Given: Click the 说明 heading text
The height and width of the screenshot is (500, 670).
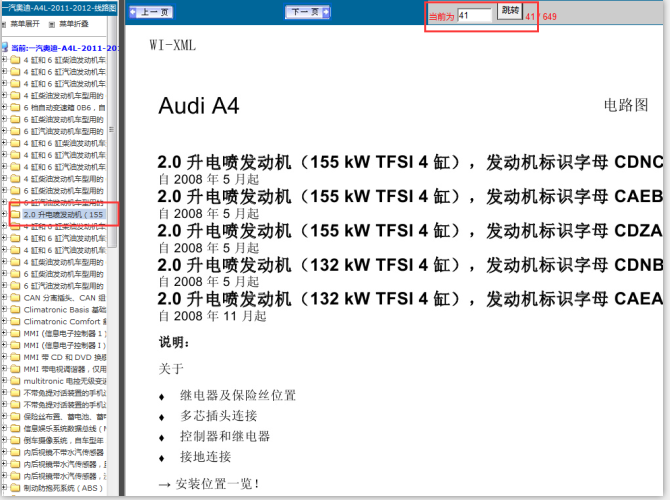Looking at the screenshot, I should [174, 342].
